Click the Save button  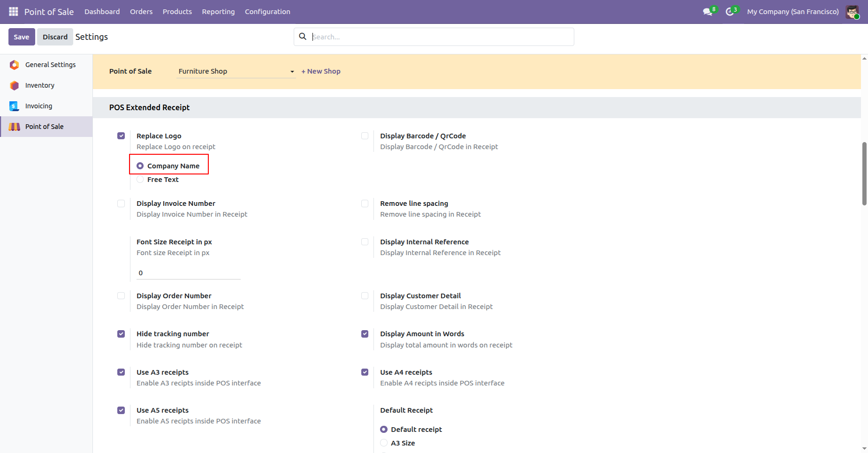[22, 37]
